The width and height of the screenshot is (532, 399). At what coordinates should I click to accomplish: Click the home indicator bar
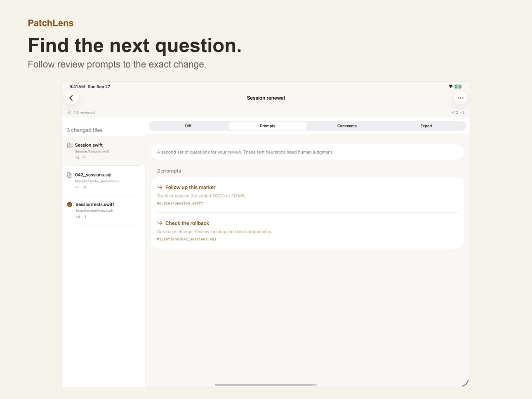click(266, 385)
